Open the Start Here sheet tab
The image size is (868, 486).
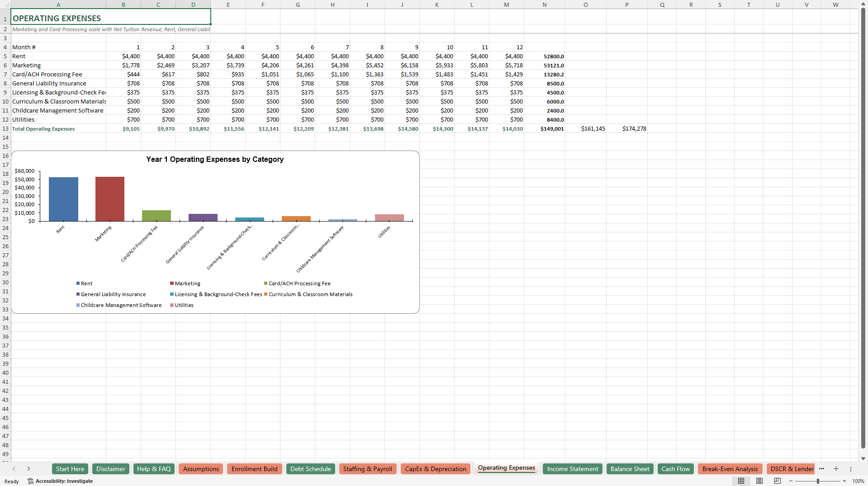(70, 469)
